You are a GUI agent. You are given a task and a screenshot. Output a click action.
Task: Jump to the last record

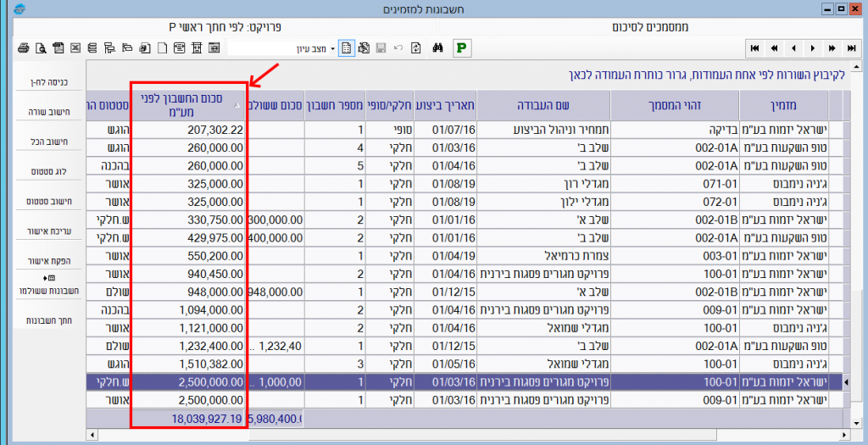[x=851, y=48]
